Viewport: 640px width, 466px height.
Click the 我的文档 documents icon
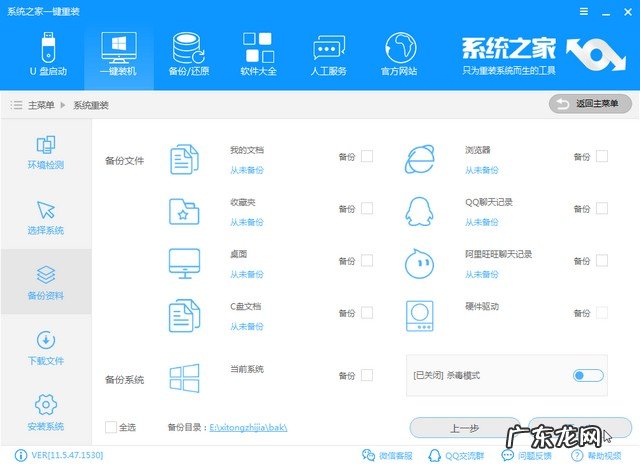coord(184,159)
